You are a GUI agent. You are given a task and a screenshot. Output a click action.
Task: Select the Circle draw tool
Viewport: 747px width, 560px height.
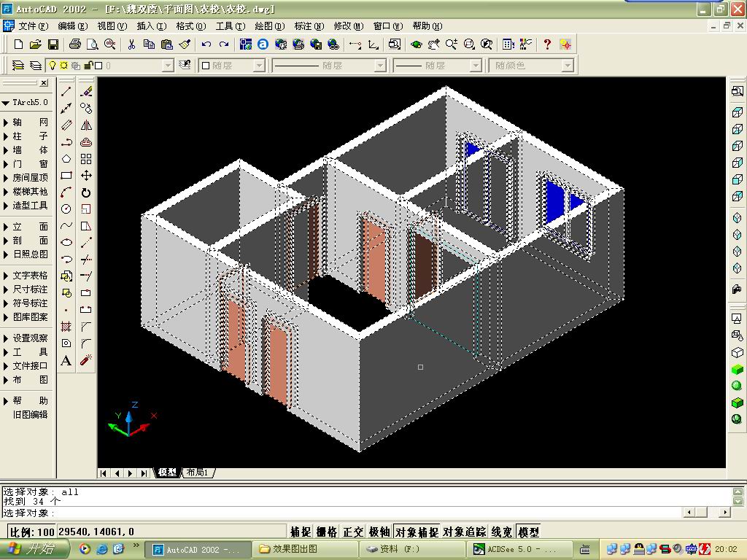click(x=66, y=209)
